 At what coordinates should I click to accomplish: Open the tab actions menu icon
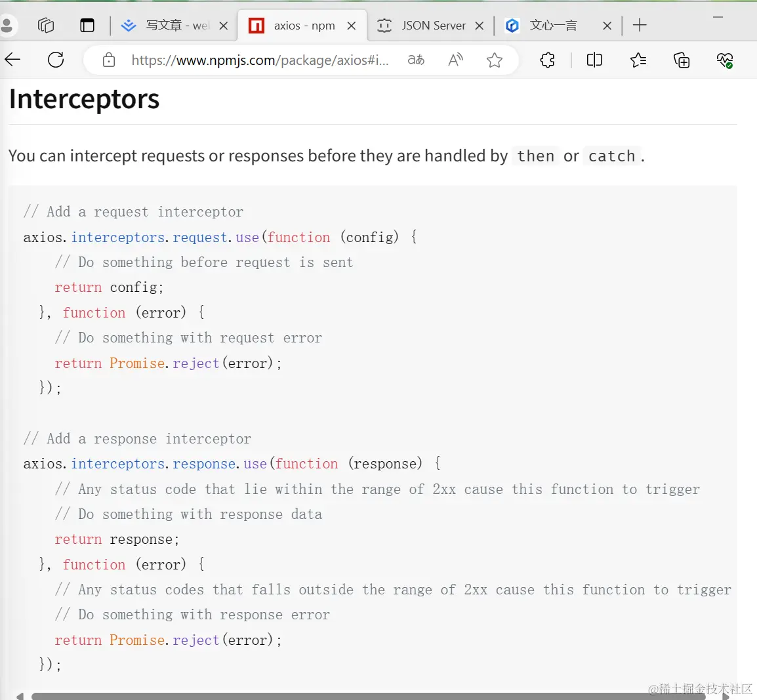point(87,25)
